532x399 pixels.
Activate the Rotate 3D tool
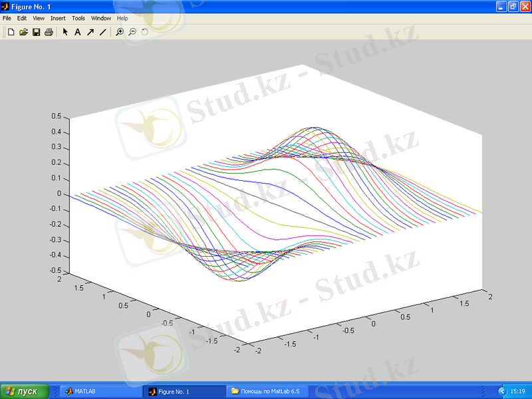click(x=145, y=32)
